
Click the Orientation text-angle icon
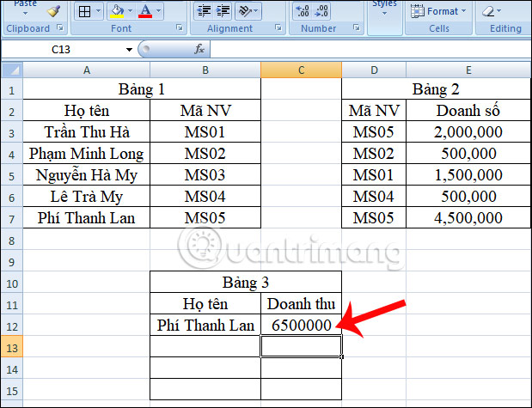245,11
